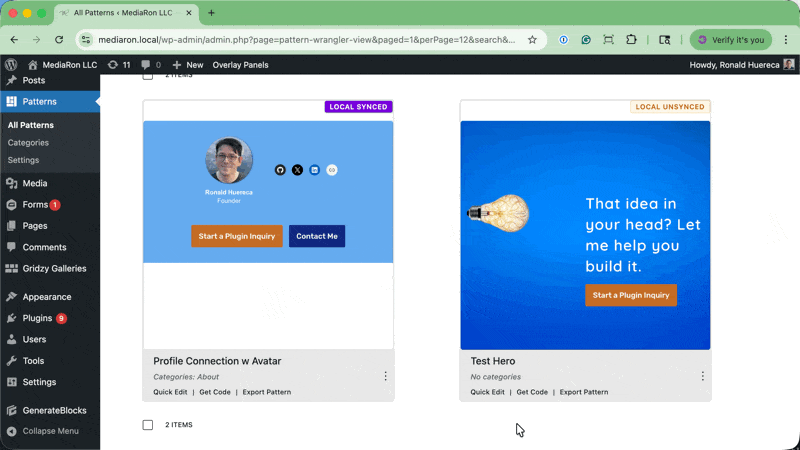Open the Plugins menu in the sidebar

[x=37, y=318]
